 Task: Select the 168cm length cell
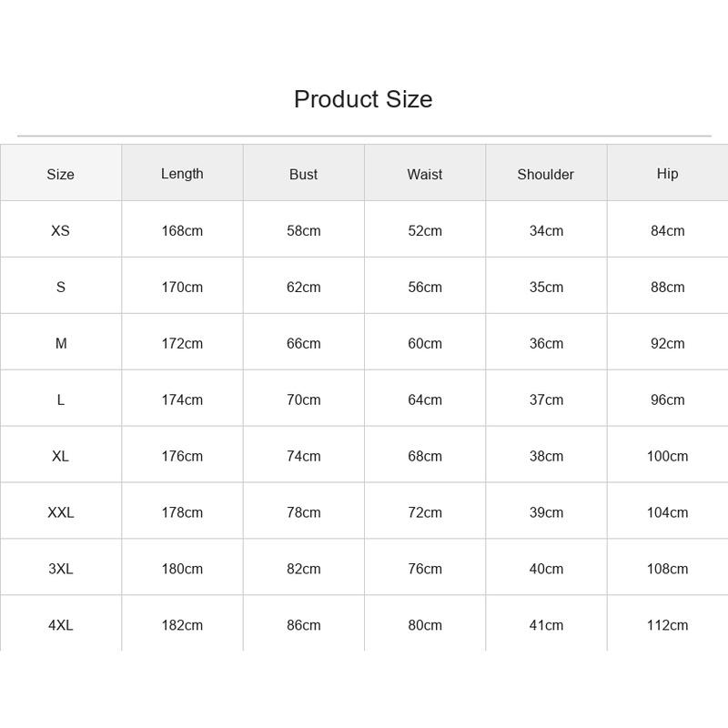(x=182, y=231)
